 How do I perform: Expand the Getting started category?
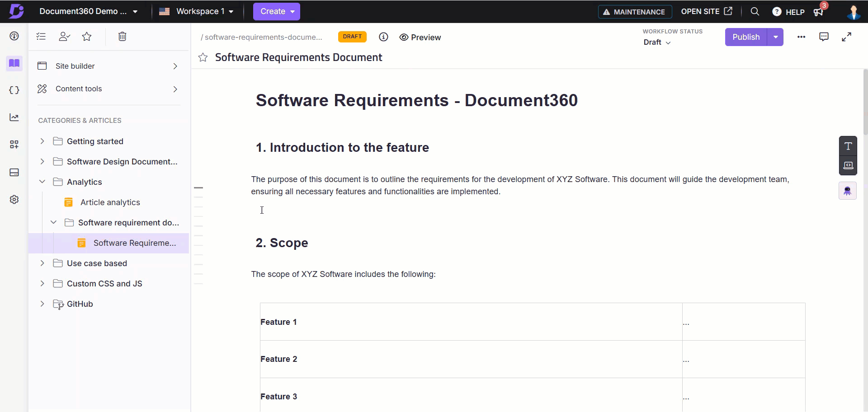click(42, 141)
